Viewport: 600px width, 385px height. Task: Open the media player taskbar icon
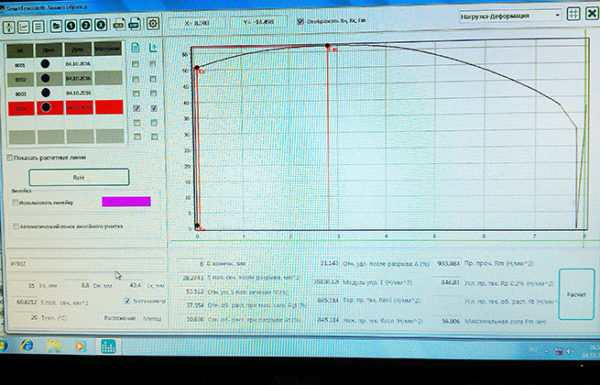(x=79, y=346)
